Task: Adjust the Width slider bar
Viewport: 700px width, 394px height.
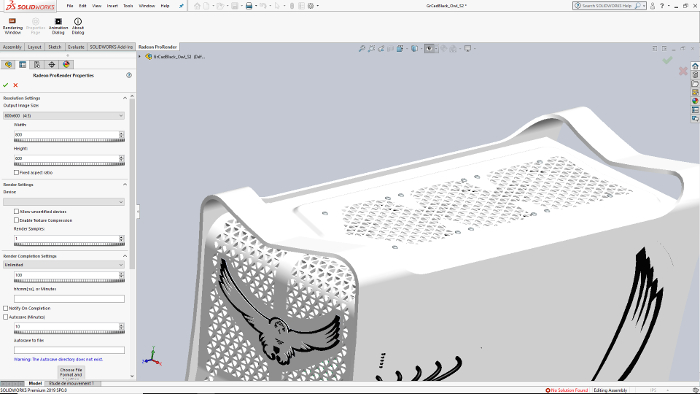Action: 69,140
